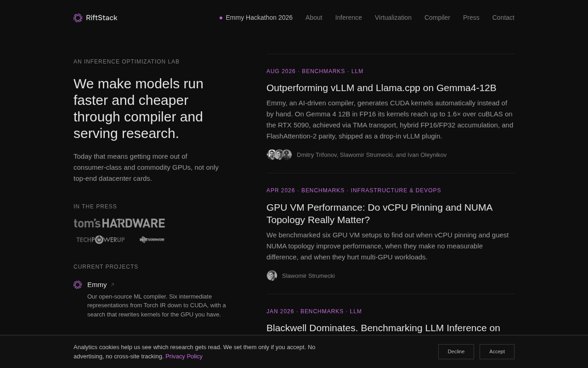Click the purple dot before Emmy Hackathon 2026
Viewport: 588px width, 368px height.
(x=221, y=18)
